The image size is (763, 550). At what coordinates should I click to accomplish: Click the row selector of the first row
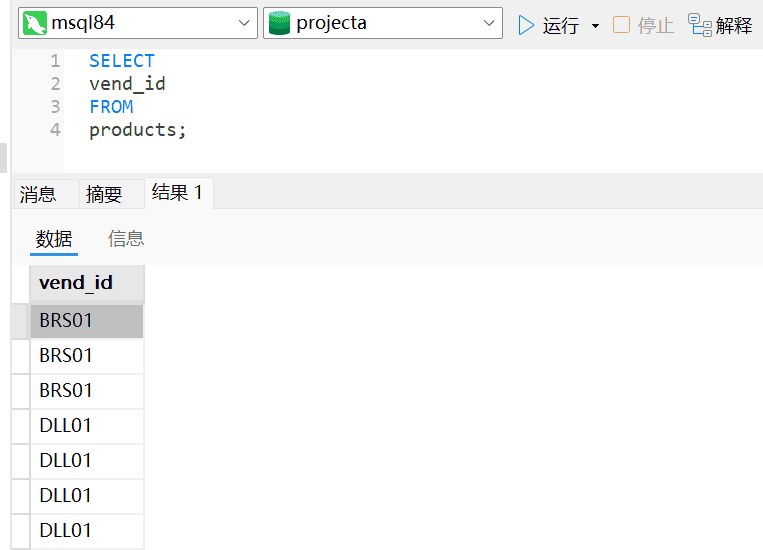click(20, 321)
